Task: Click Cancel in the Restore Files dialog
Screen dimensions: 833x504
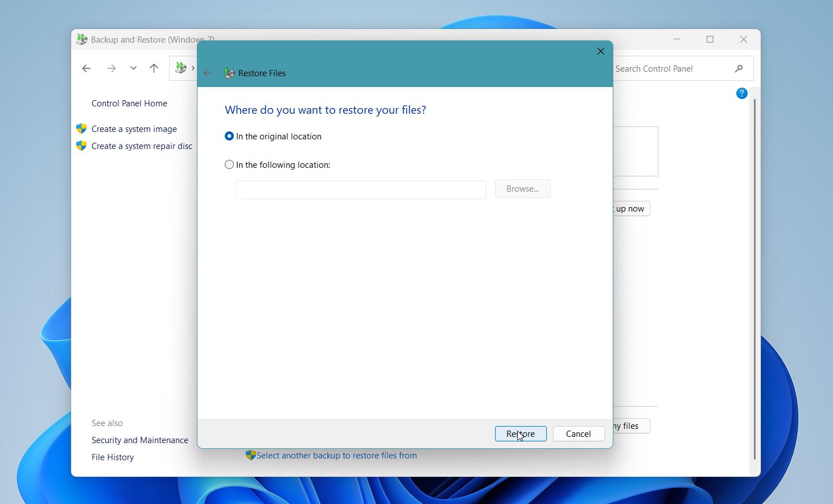Action: coord(579,433)
